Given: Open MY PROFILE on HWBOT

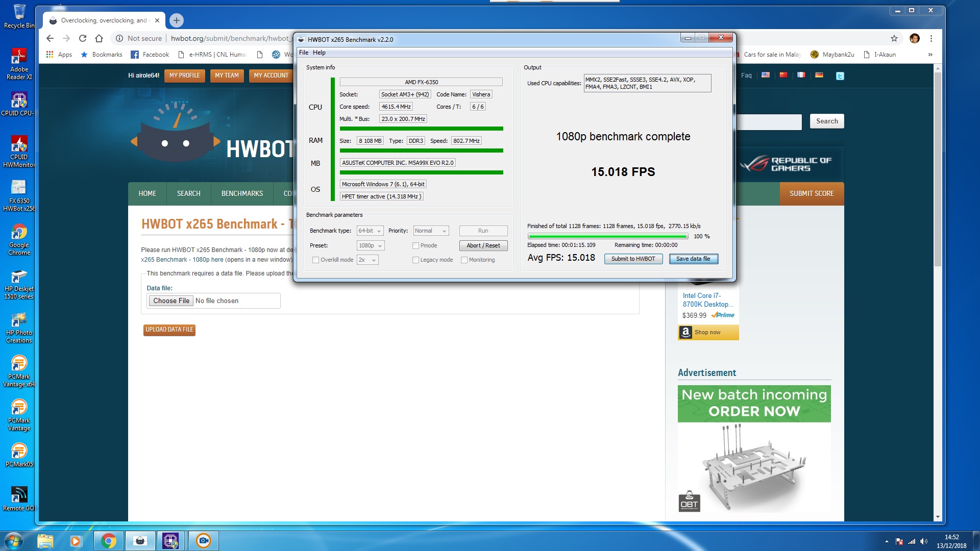Looking at the screenshot, I should 185,76.
